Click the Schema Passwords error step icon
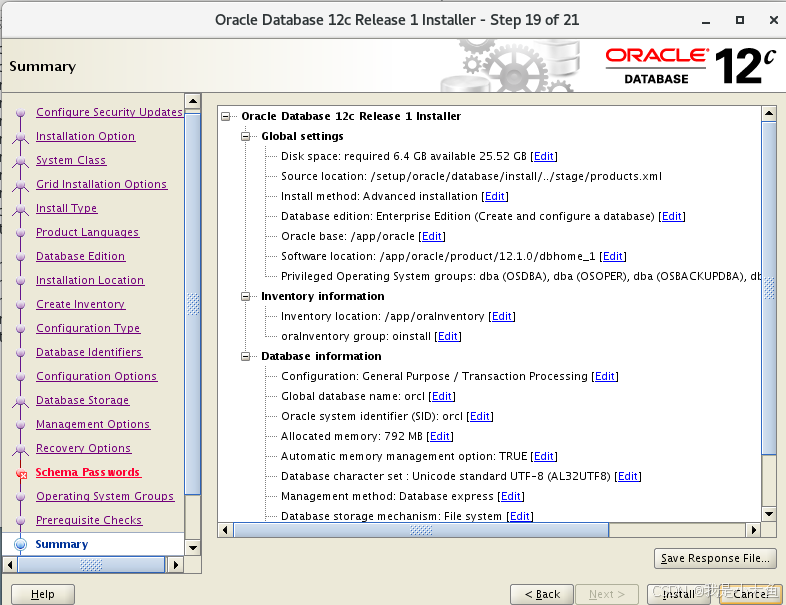This screenshot has width=786, height=605. [x=21, y=473]
